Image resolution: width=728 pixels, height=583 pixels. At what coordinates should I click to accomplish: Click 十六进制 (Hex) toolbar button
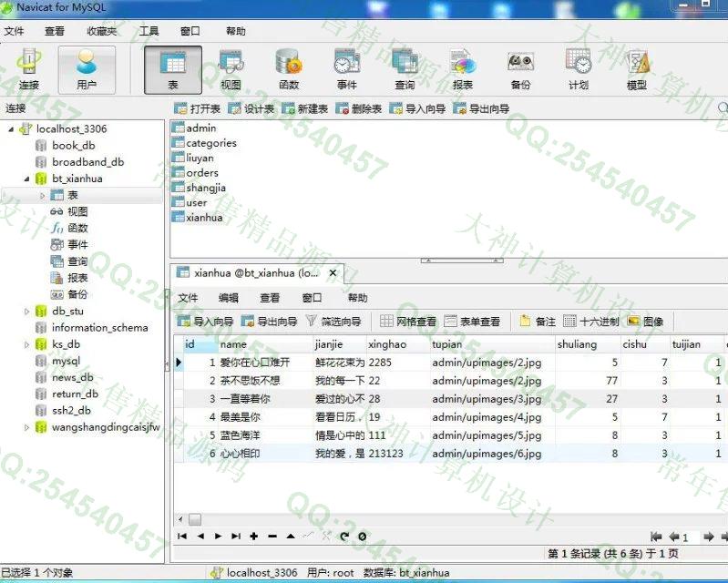point(591,322)
